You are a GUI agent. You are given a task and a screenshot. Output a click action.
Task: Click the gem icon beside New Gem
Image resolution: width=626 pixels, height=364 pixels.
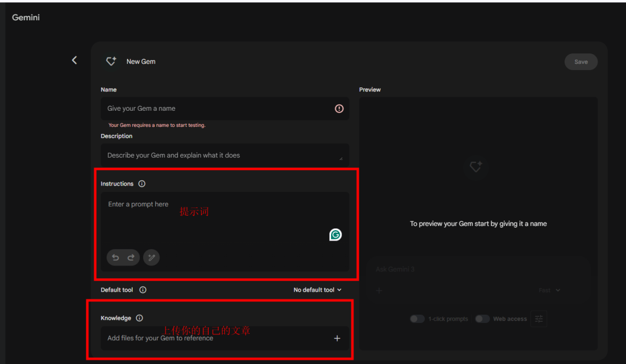[x=111, y=61]
